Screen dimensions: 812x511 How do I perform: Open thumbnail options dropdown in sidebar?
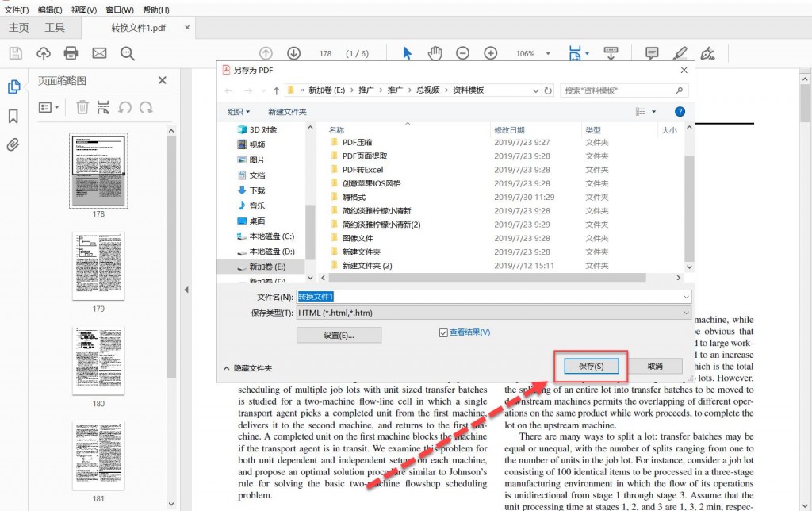pyautogui.click(x=48, y=107)
